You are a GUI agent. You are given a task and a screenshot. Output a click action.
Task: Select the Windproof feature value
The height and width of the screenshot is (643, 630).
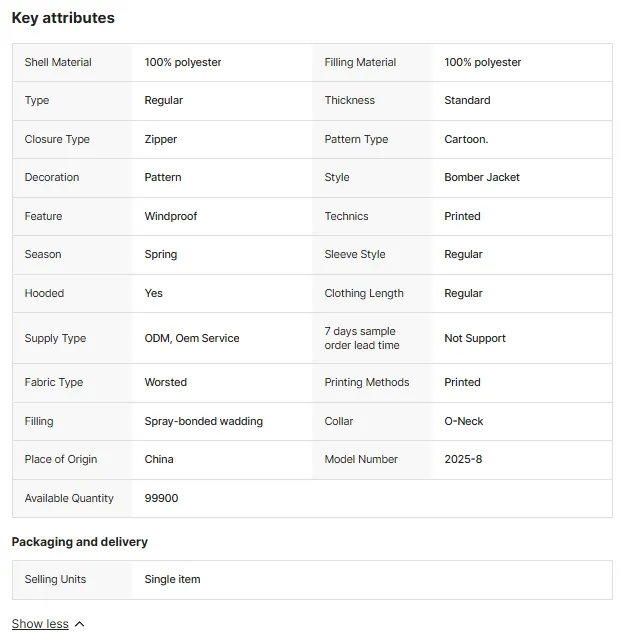click(x=171, y=216)
